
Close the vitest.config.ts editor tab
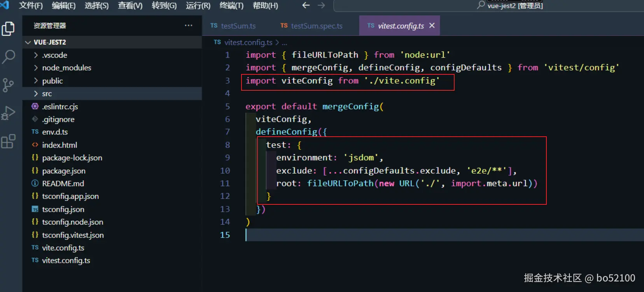point(432,26)
